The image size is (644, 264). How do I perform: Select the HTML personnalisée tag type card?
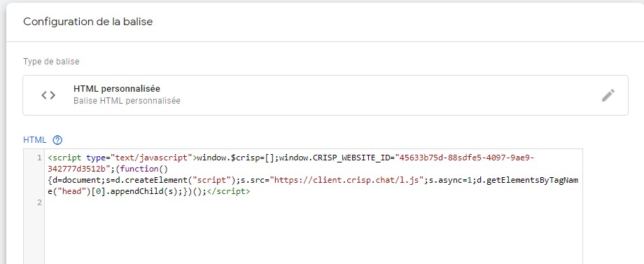325,95
